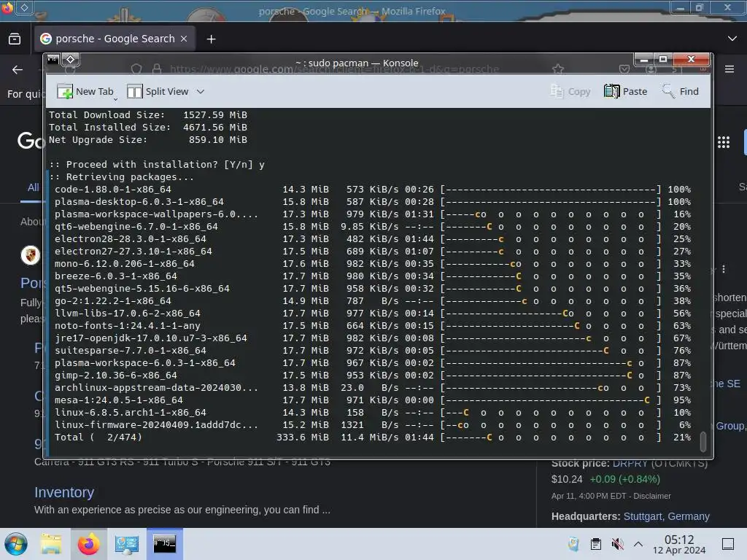Click the tray icon left of clipboard
The width and height of the screenshot is (747, 560).
click(573, 544)
